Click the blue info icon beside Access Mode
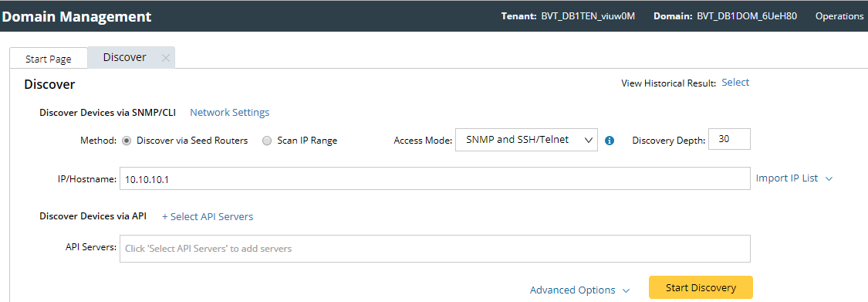The image size is (868, 302). pos(610,141)
